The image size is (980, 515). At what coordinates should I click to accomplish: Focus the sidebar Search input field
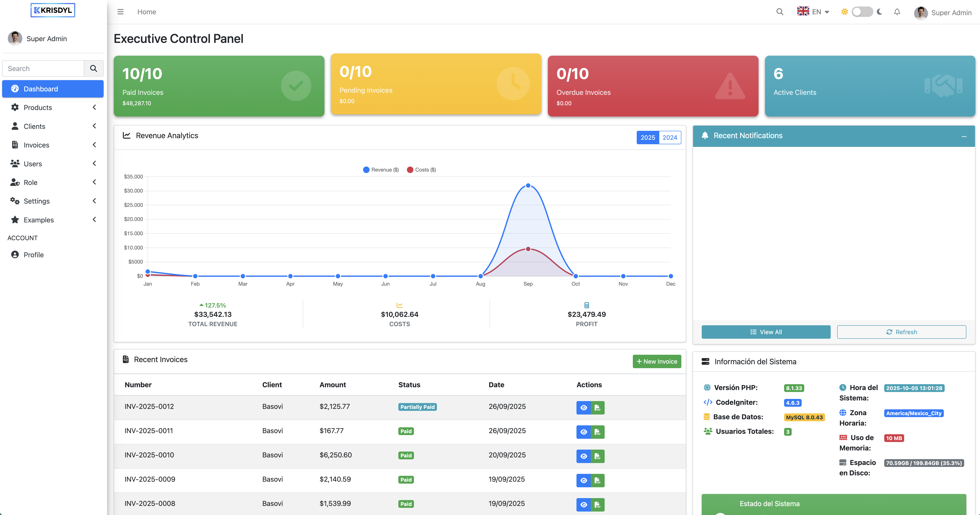tap(43, 68)
